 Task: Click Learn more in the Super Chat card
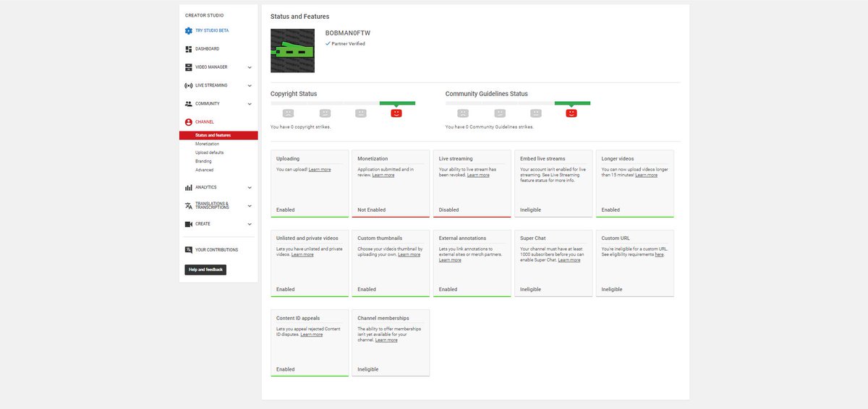click(569, 259)
